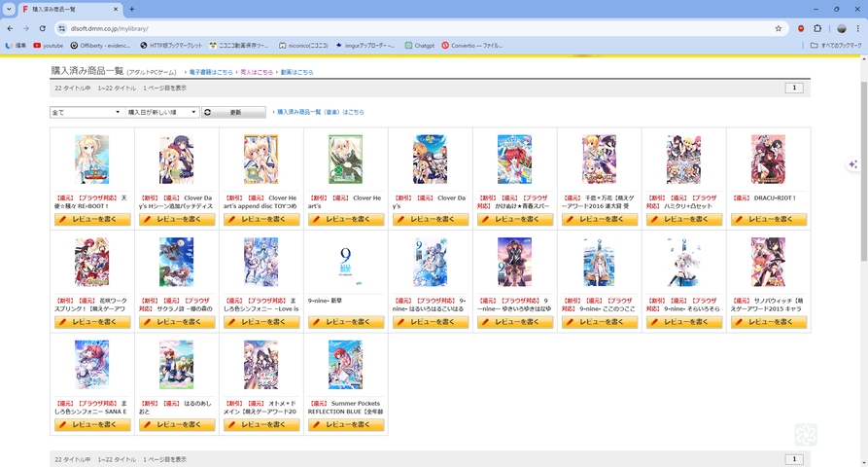Write a review for はるのあしおと
This screenshot has width=868, height=467.
click(x=177, y=425)
